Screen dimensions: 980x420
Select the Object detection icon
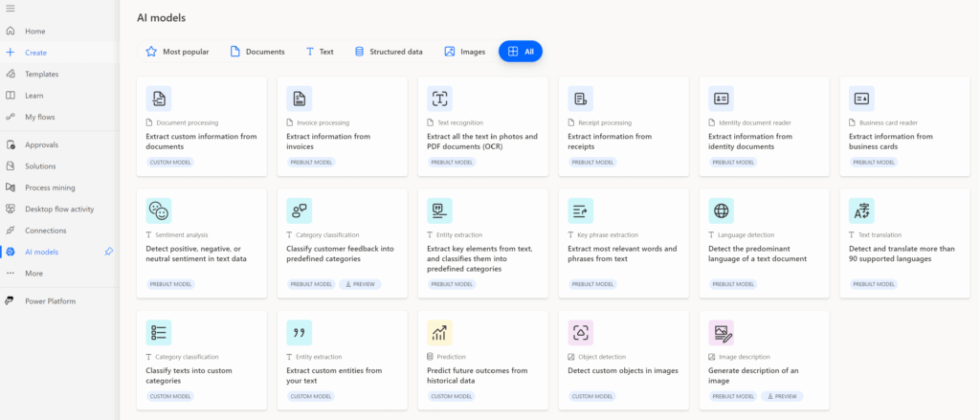tap(581, 333)
